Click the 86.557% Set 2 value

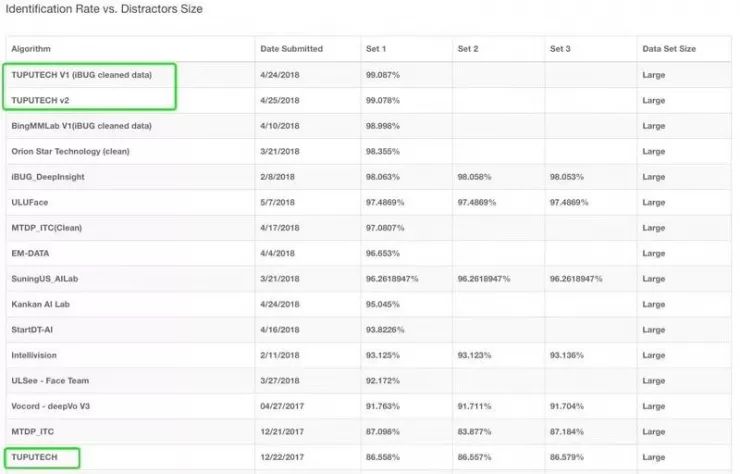[x=474, y=457]
